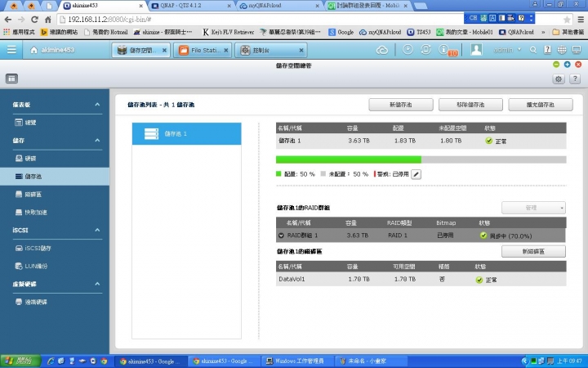588x368 pixels.
Task: Switch to the File Station QTS tab
Action: pyautogui.click(x=202, y=51)
